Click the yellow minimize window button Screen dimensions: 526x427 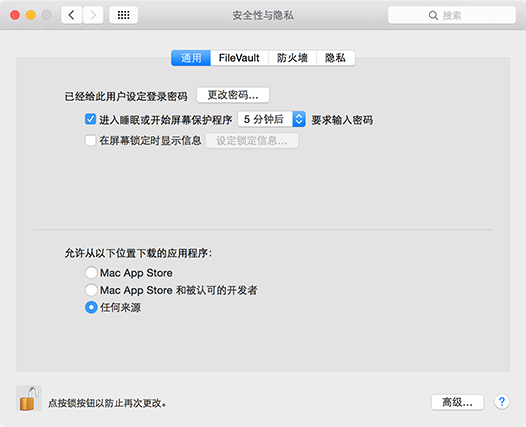31,15
